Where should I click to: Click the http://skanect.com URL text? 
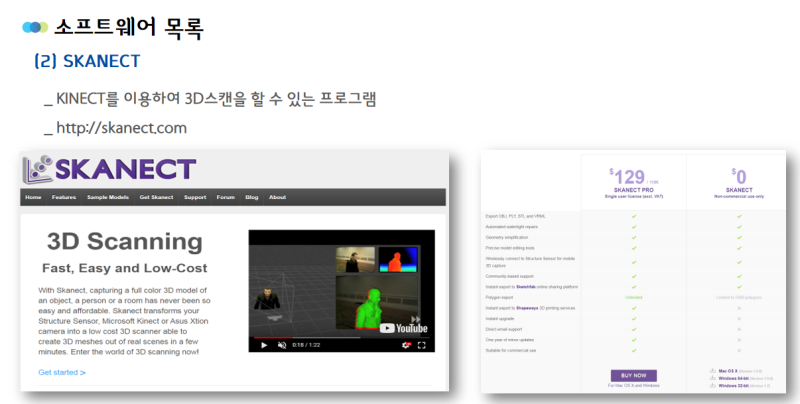point(121,128)
